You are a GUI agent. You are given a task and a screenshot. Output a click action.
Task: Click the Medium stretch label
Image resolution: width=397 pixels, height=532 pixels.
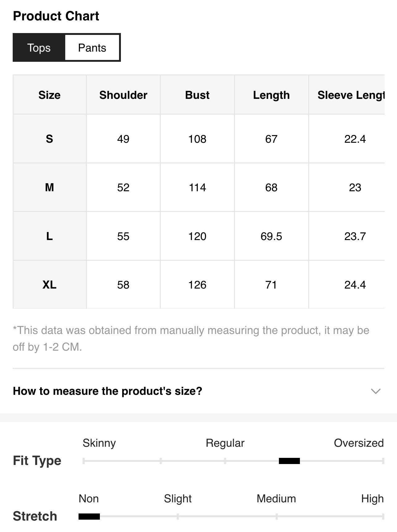276,499
